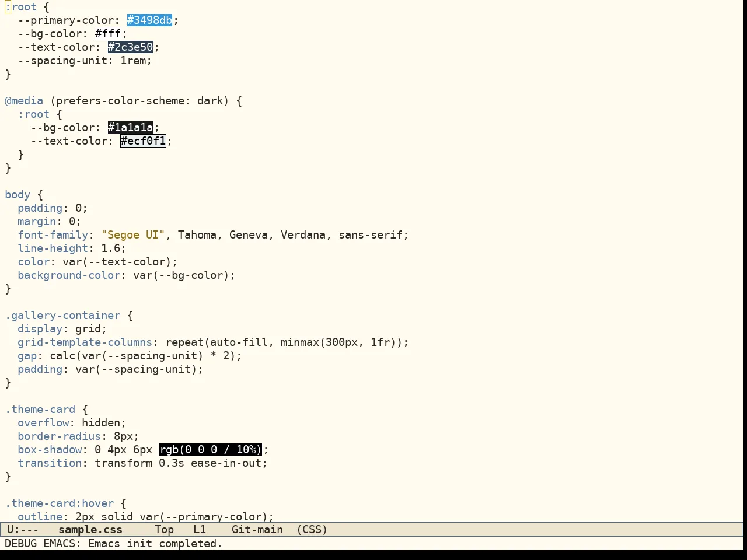Viewport: 747px width, 560px height.
Task: Click the background-color property name
Action: 69,275
